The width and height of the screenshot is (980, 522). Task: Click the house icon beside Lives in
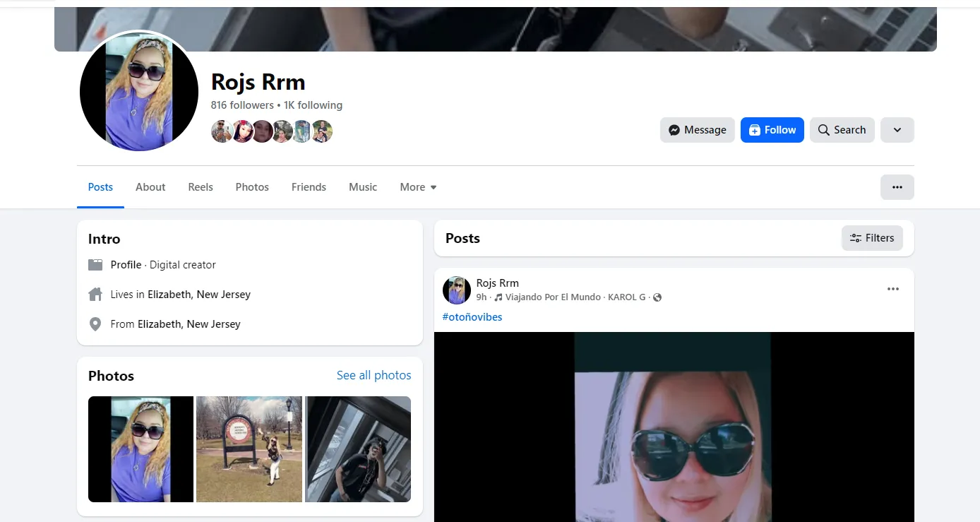(95, 295)
